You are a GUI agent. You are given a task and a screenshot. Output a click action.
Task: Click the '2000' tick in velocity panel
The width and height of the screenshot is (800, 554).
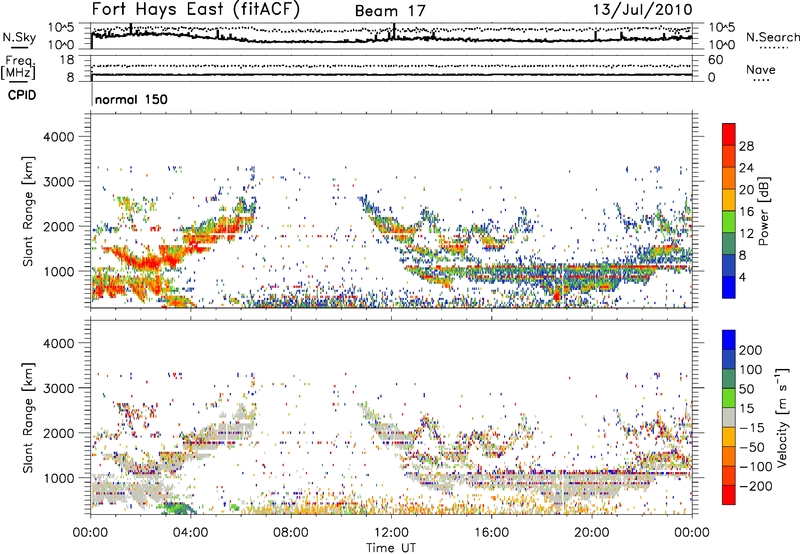58,433
